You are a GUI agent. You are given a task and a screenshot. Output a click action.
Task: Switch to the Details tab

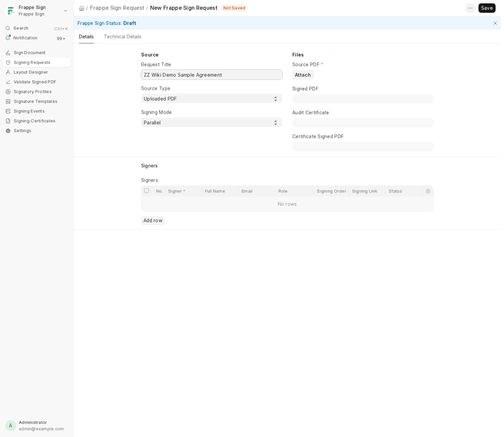86,37
